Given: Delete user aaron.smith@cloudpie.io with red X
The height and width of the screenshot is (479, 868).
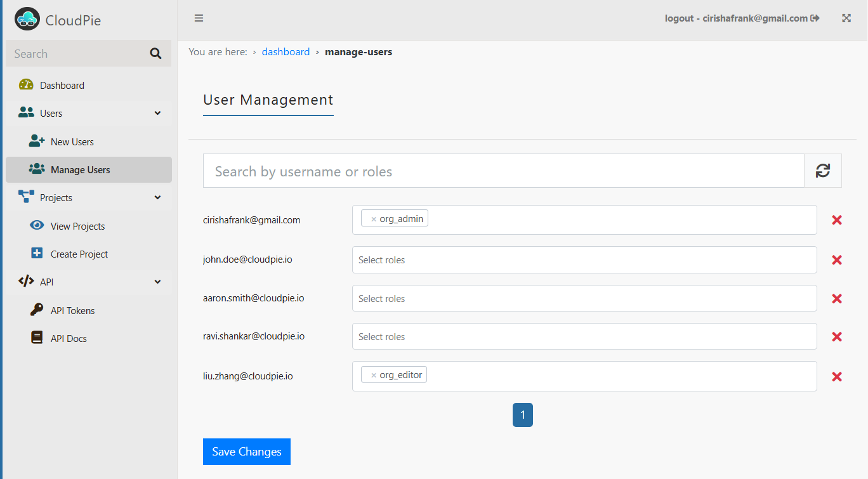Looking at the screenshot, I should pos(837,299).
